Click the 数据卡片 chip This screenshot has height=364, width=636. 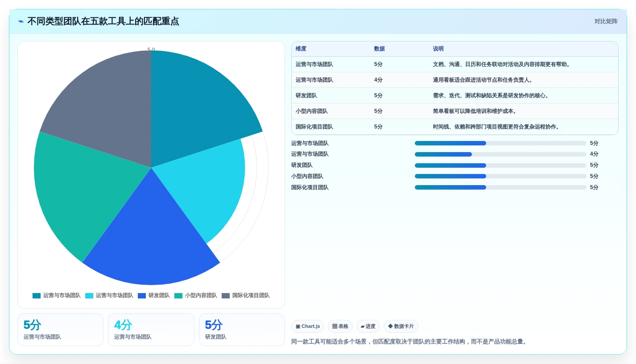(401, 327)
